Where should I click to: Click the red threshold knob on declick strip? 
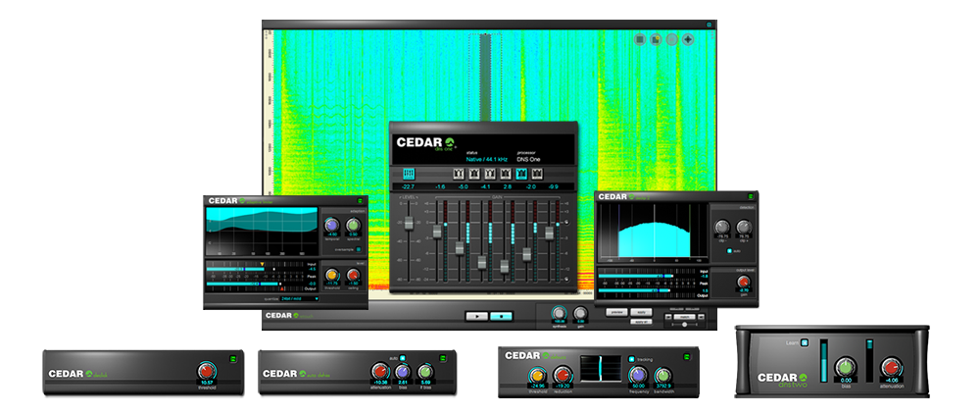click(206, 371)
